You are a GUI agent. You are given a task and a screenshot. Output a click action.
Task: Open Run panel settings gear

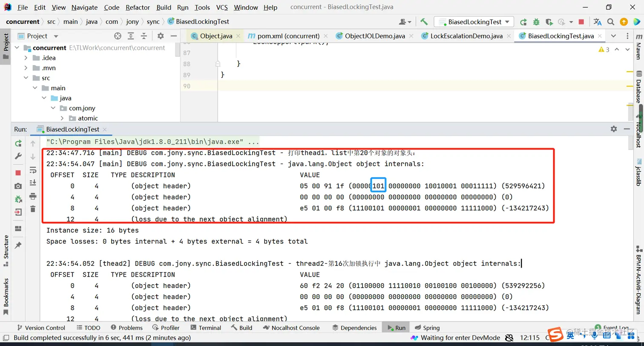click(x=614, y=129)
